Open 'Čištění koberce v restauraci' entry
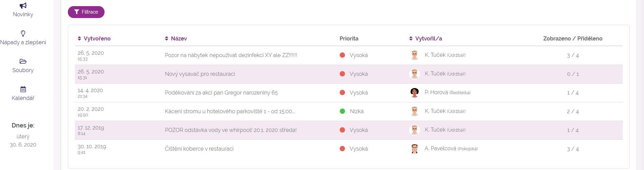644x170 pixels. (x=199, y=149)
